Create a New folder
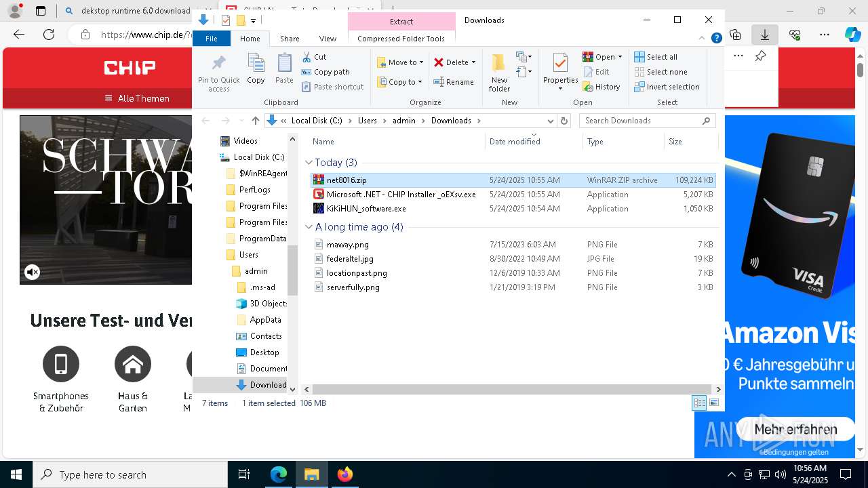 (x=499, y=73)
